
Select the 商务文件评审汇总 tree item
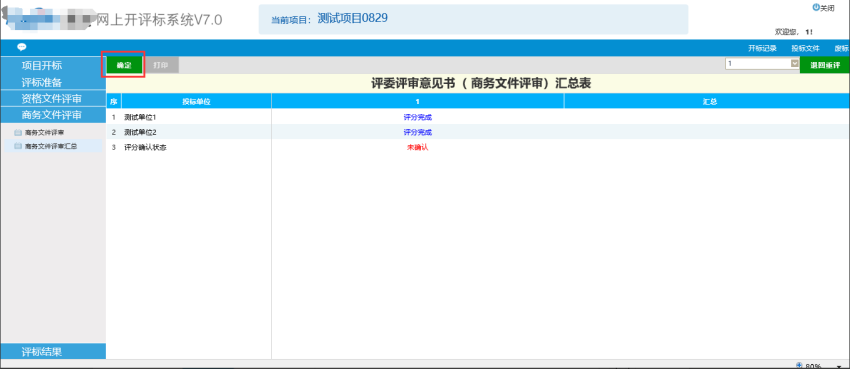(x=51, y=146)
